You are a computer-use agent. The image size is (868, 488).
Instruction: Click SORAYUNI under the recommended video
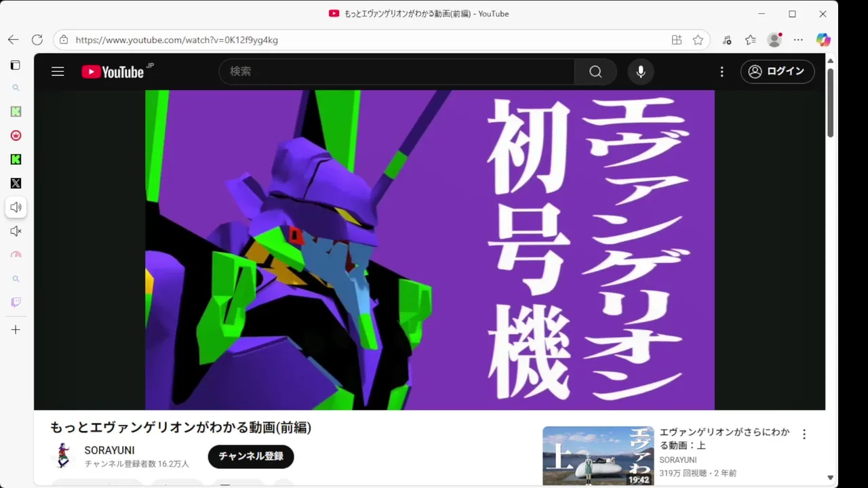678,460
